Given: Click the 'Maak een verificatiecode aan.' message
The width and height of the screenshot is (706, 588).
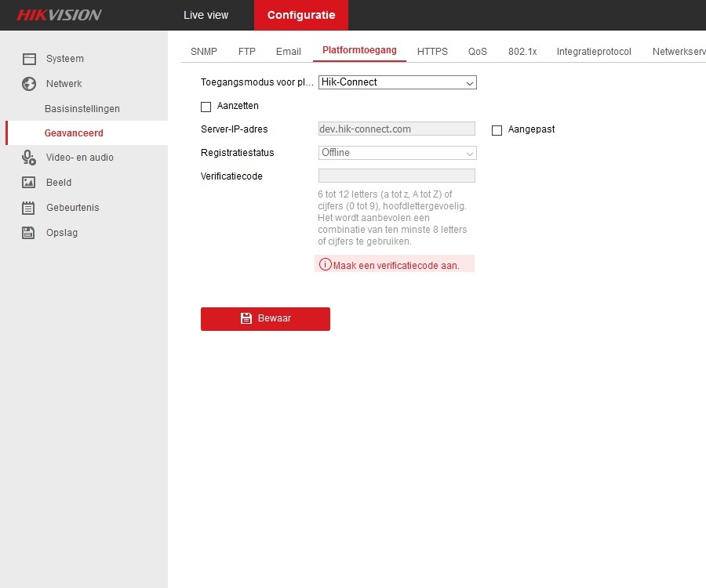Looking at the screenshot, I should point(396,266).
